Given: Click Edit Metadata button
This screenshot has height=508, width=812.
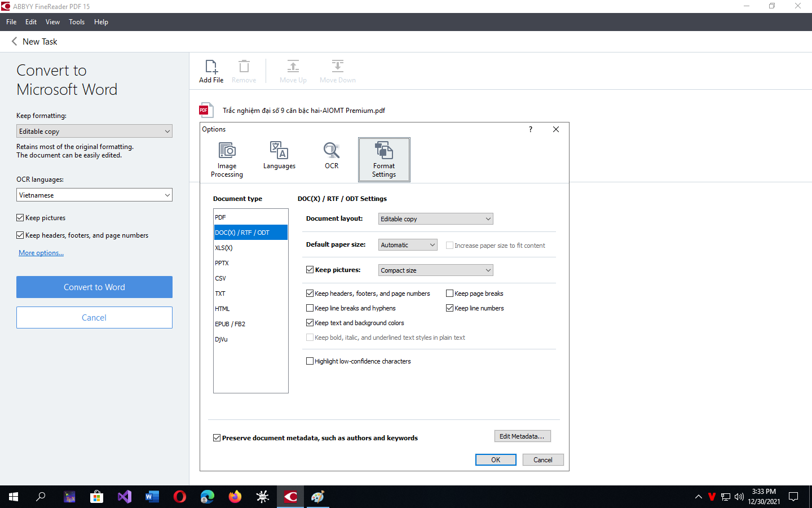Looking at the screenshot, I should point(522,436).
